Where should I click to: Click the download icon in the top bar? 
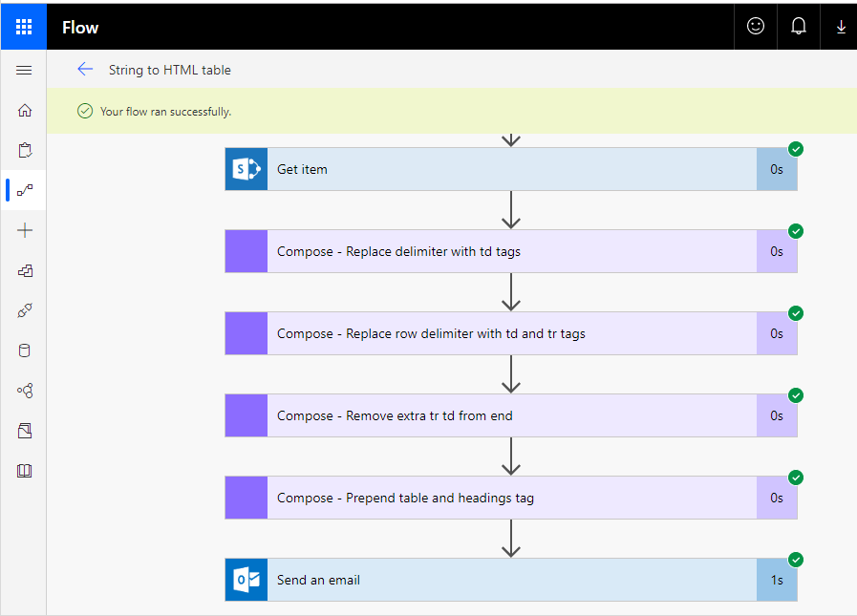tap(840, 26)
